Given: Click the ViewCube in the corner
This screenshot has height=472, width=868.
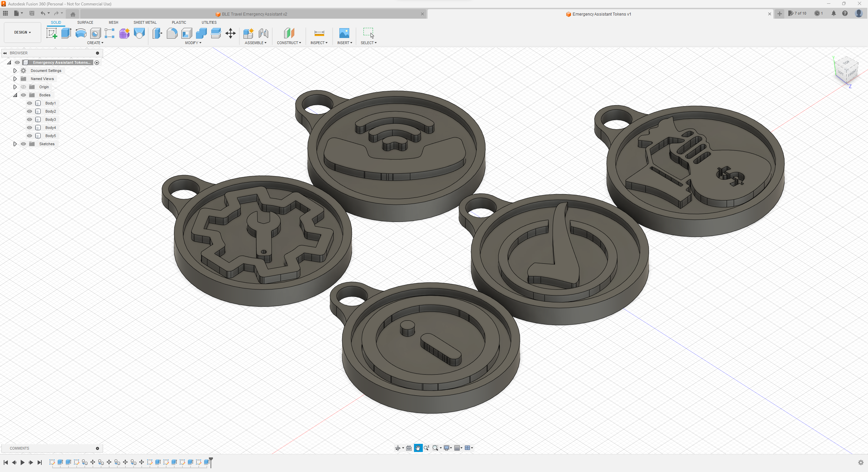Looking at the screenshot, I should click(x=846, y=70).
